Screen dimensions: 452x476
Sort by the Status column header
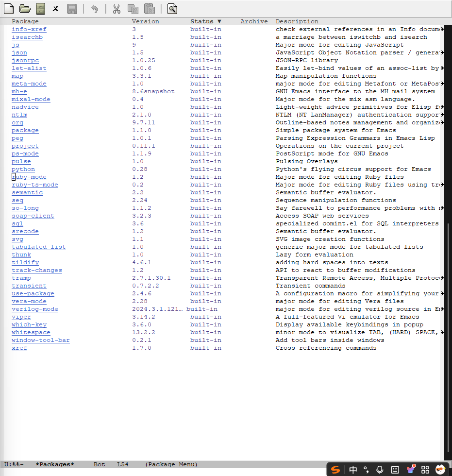206,21
